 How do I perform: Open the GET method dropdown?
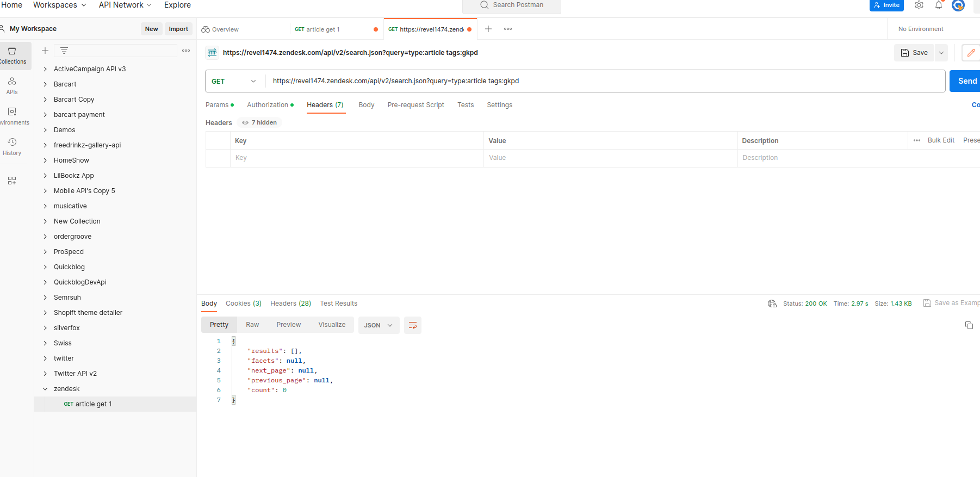pos(234,81)
